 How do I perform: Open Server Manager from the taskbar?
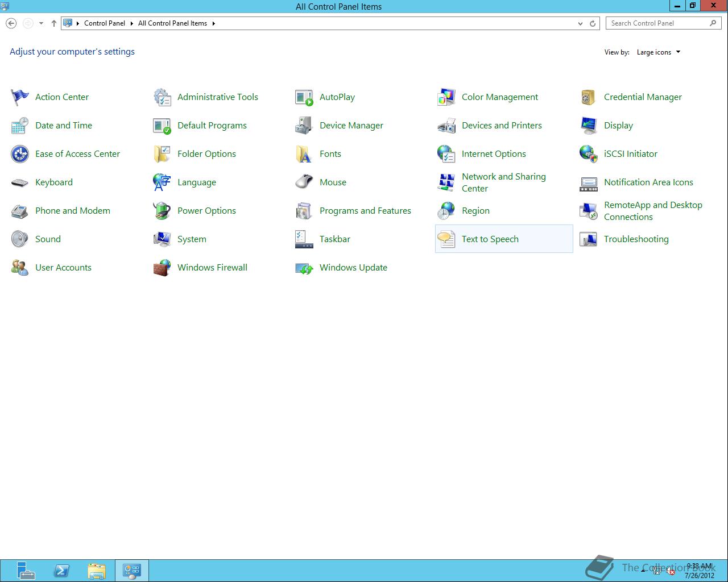point(25,571)
